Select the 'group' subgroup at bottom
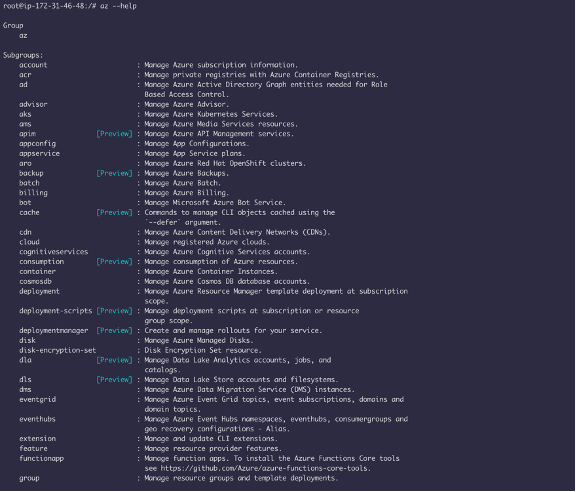The width and height of the screenshot is (576, 492). pyautogui.click(x=29, y=478)
